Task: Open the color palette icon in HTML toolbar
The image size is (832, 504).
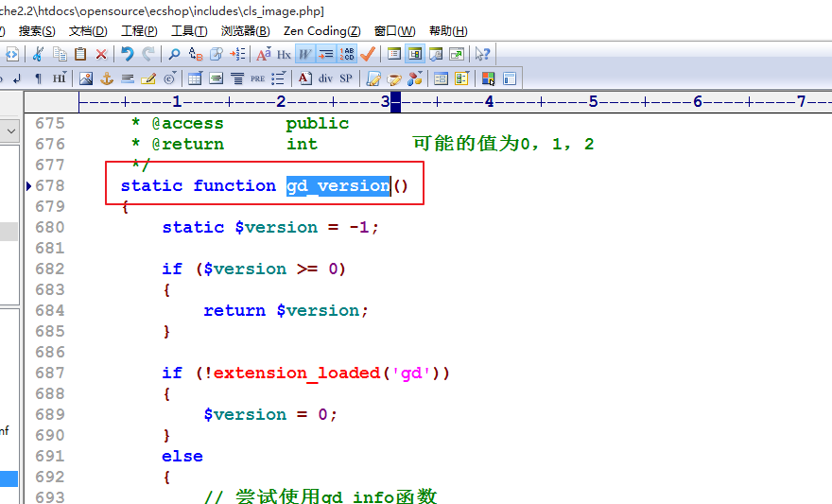Action: point(415,78)
